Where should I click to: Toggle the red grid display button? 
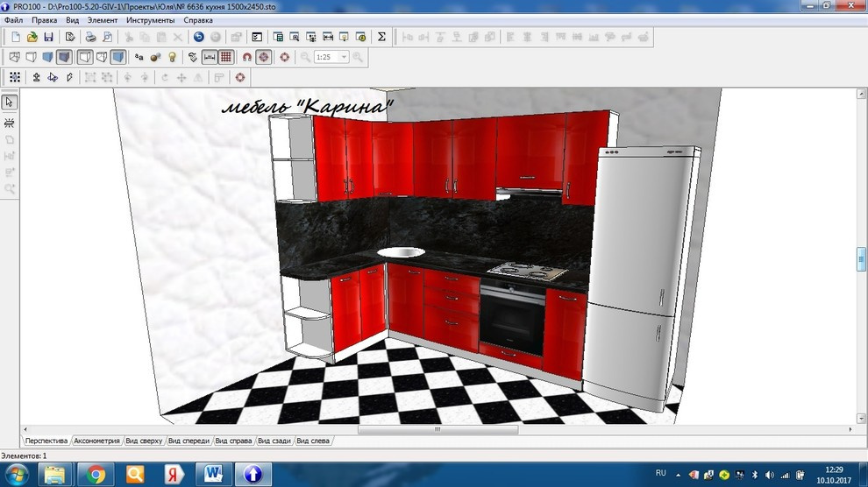(226, 57)
